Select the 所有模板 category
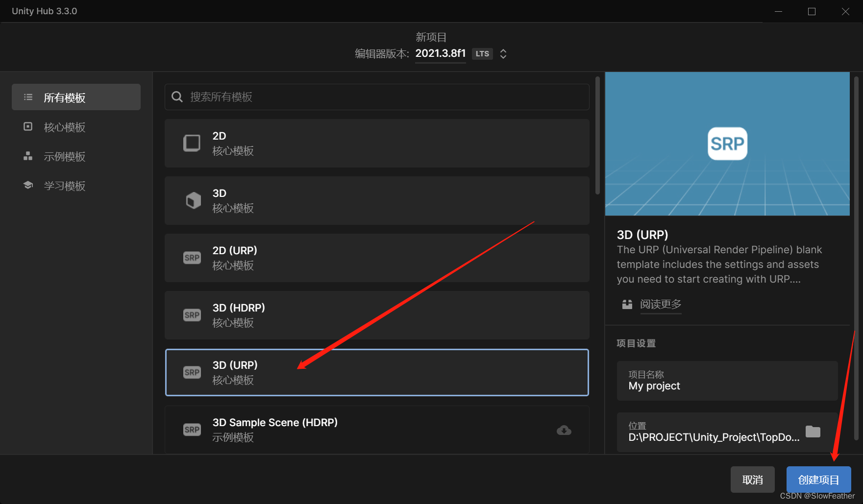Screen dimensions: 863x504 76,97
